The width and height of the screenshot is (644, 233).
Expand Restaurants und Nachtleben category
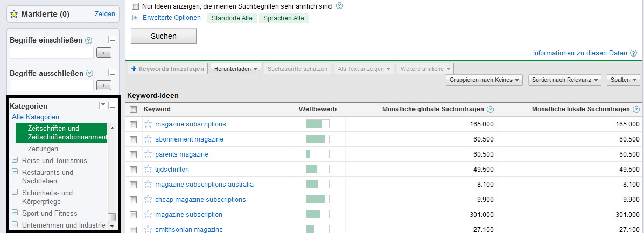15,172
